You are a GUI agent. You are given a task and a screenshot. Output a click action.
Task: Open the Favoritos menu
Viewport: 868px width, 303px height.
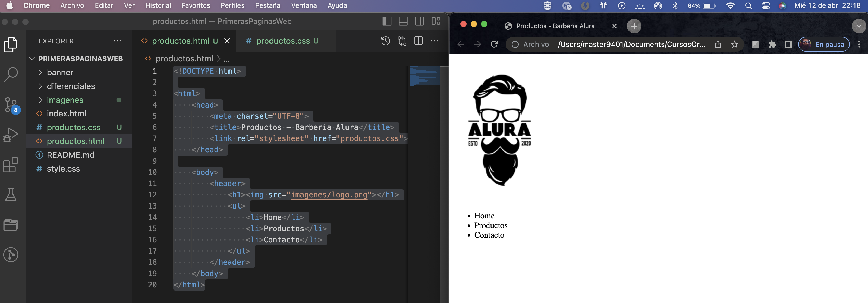click(x=196, y=5)
